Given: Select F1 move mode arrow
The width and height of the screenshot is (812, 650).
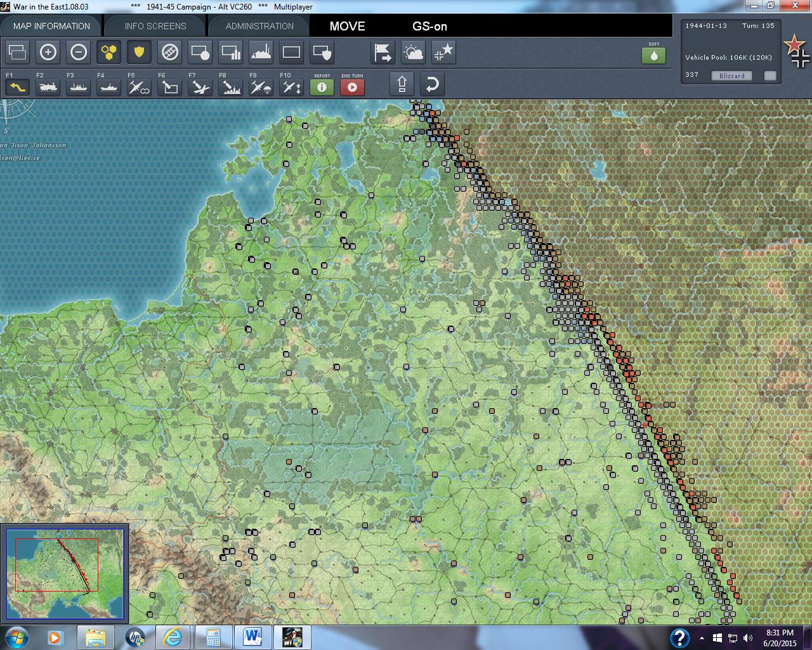Looking at the screenshot, I should [17, 87].
